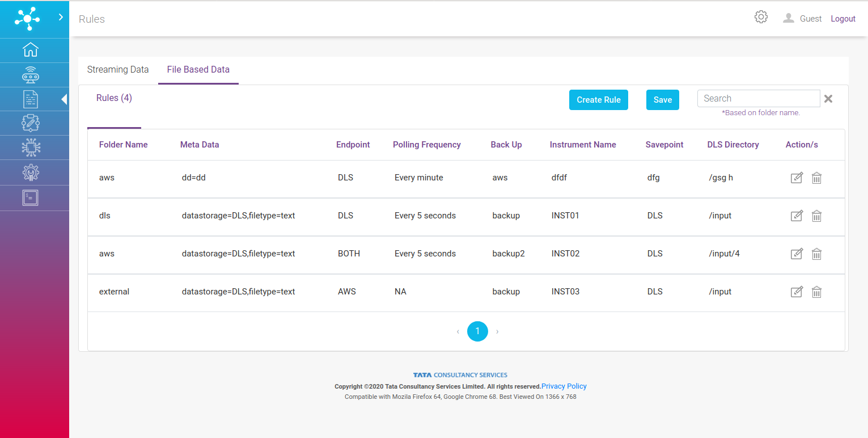Click the Tata Consultancy Services footer logo

(460, 375)
